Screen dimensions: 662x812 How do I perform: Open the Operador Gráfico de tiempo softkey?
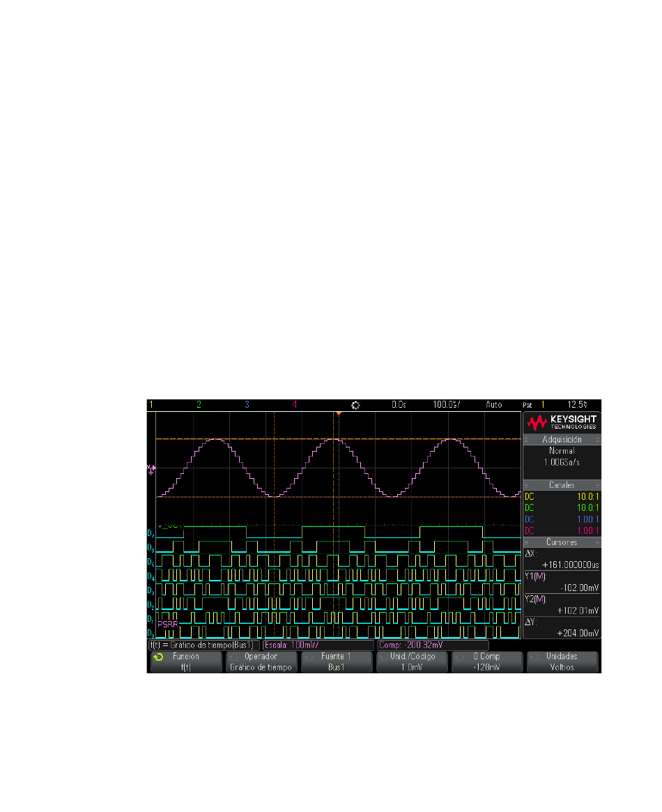[261, 662]
